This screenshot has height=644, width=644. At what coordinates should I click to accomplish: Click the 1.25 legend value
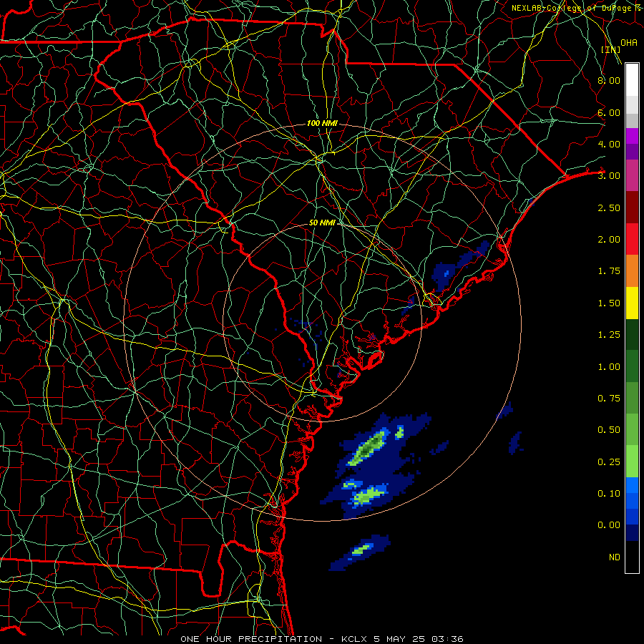click(x=609, y=335)
